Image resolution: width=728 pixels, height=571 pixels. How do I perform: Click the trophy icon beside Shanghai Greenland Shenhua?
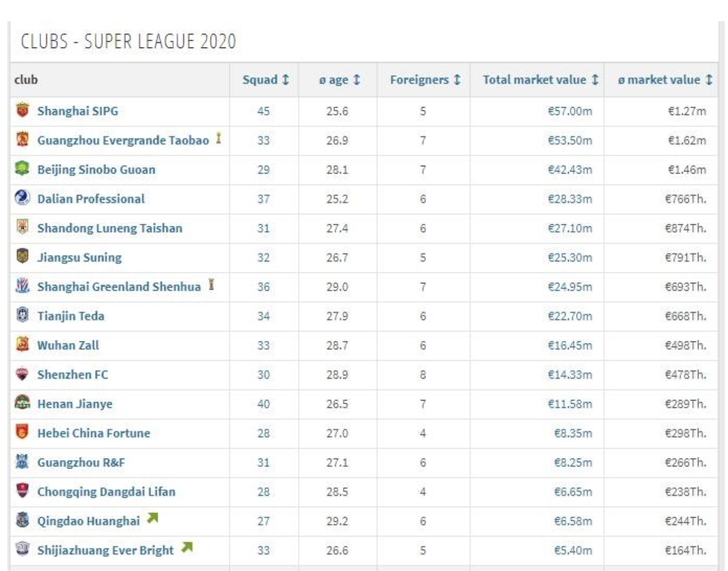pos(211,285)
